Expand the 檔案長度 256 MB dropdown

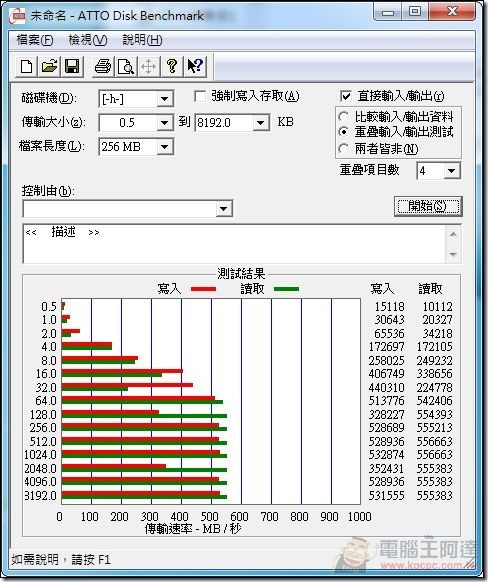tap(164, 147)
